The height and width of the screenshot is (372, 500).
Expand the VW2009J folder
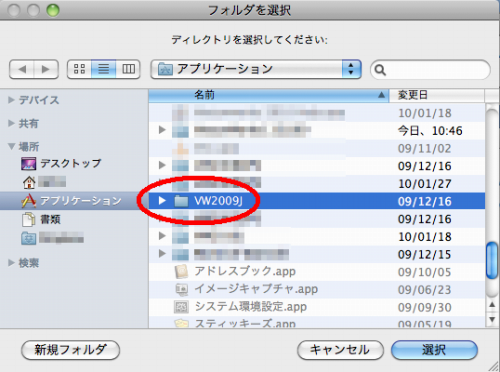162,201
